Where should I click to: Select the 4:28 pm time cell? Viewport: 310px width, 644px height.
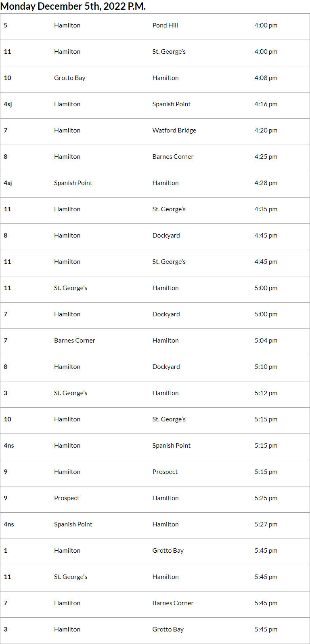pos(266,183)
